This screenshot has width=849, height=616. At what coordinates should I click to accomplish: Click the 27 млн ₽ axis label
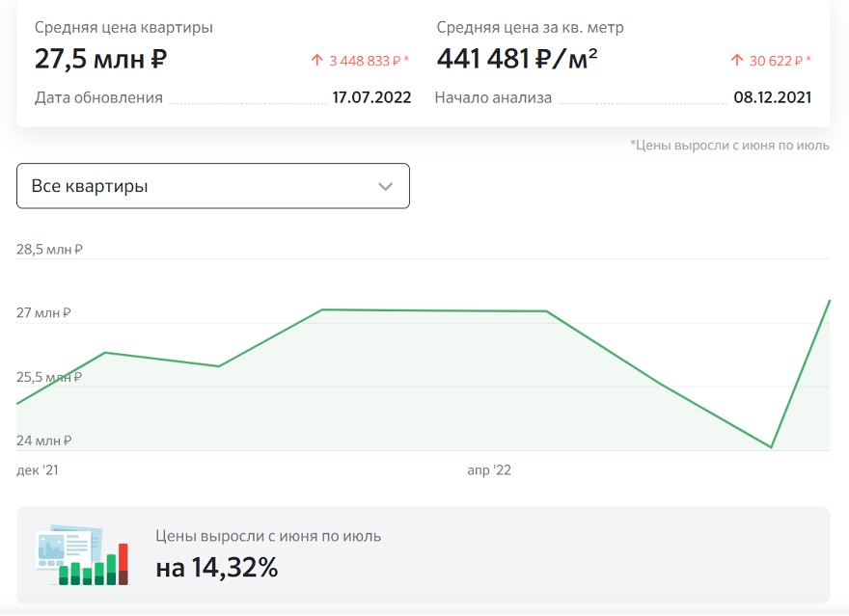43,313
